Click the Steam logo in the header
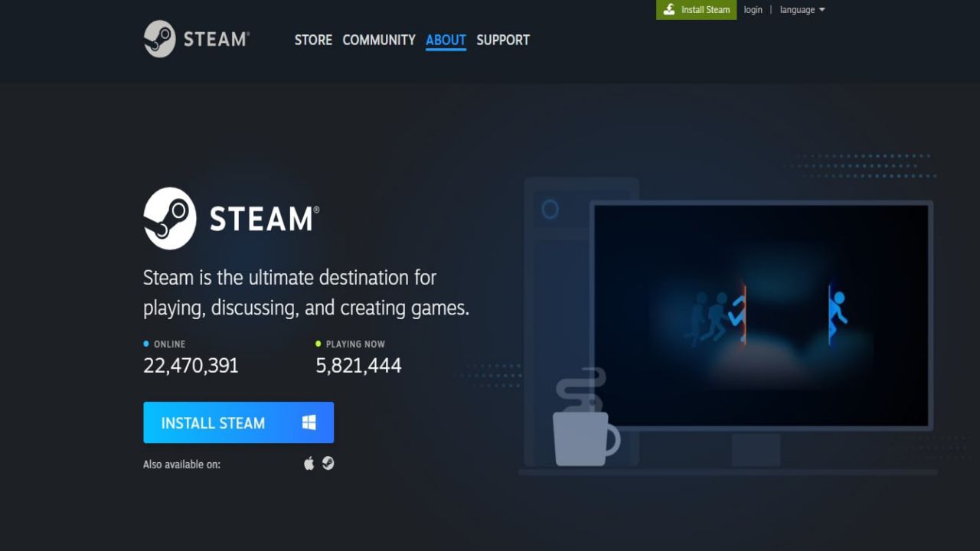980x551 pixels. coord(195,39)
